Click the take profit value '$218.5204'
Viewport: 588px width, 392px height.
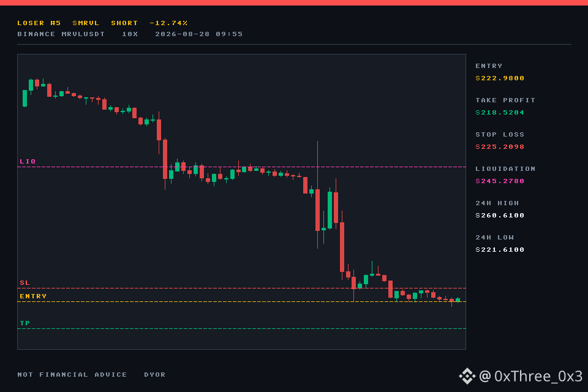tap(500, 113)
